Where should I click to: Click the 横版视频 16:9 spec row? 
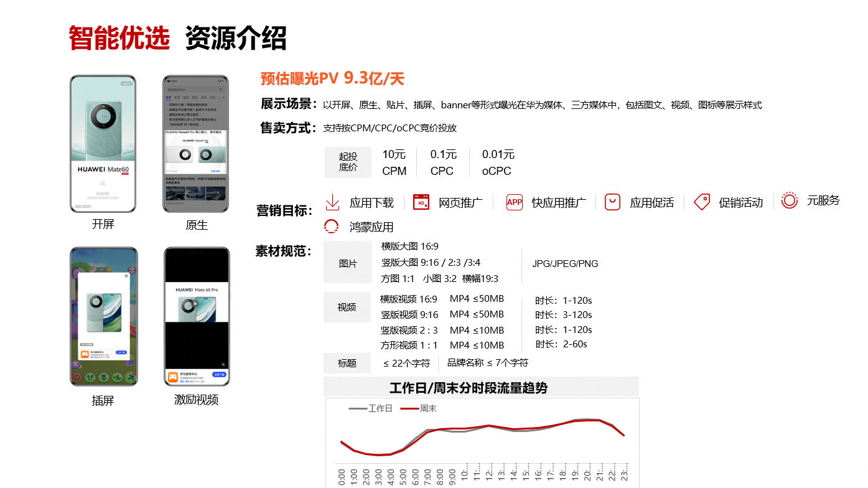442,299
